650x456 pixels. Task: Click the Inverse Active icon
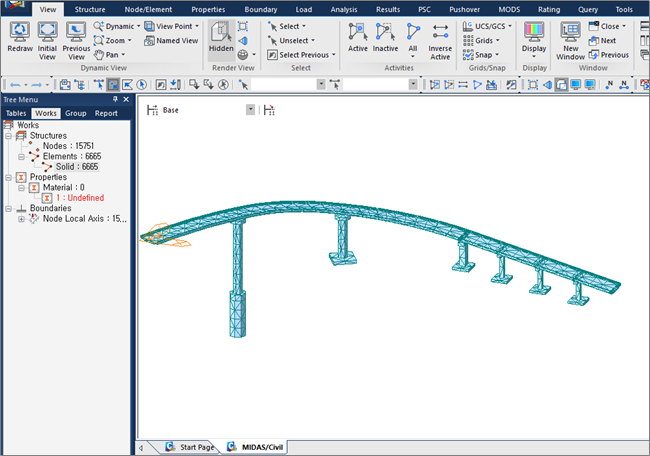coord(440,37)
